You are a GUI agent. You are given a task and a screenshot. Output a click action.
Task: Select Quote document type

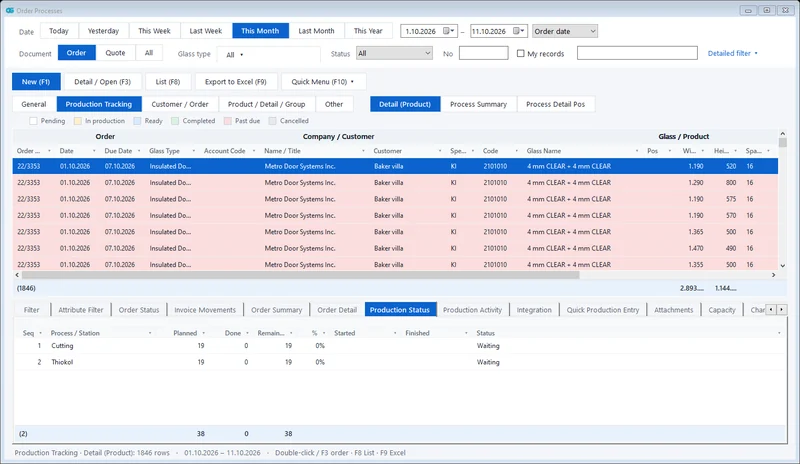(115, 53)
